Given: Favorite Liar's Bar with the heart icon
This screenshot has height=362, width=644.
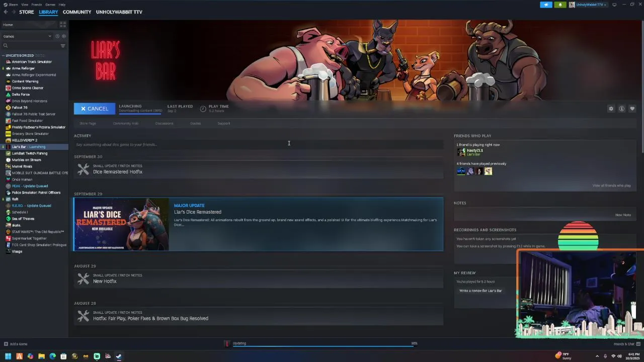Looking at the screenshot, I should [632, 109].
